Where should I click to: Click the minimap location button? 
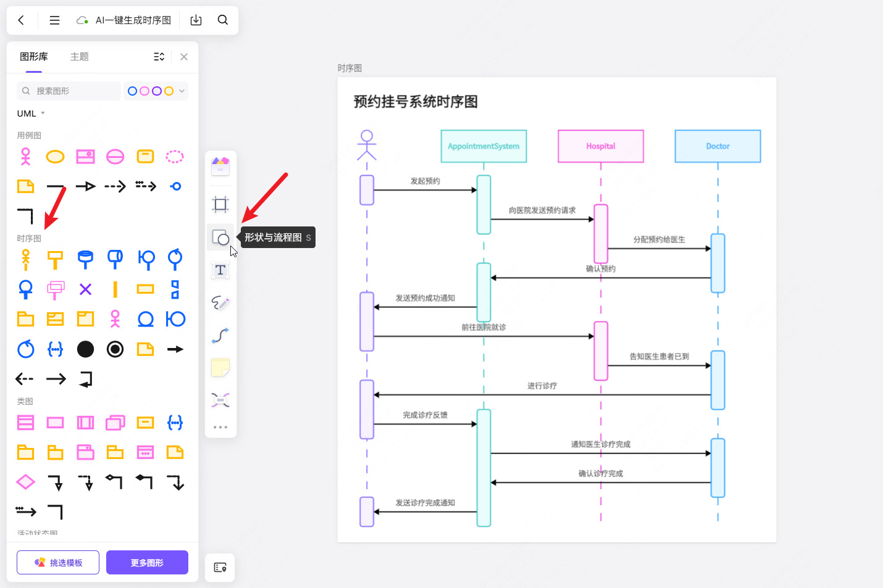tap(220, 568)
